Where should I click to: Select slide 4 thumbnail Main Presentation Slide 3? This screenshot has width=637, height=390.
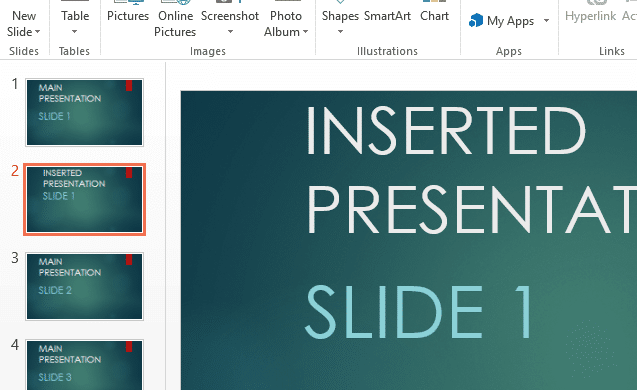click(84, 365)
